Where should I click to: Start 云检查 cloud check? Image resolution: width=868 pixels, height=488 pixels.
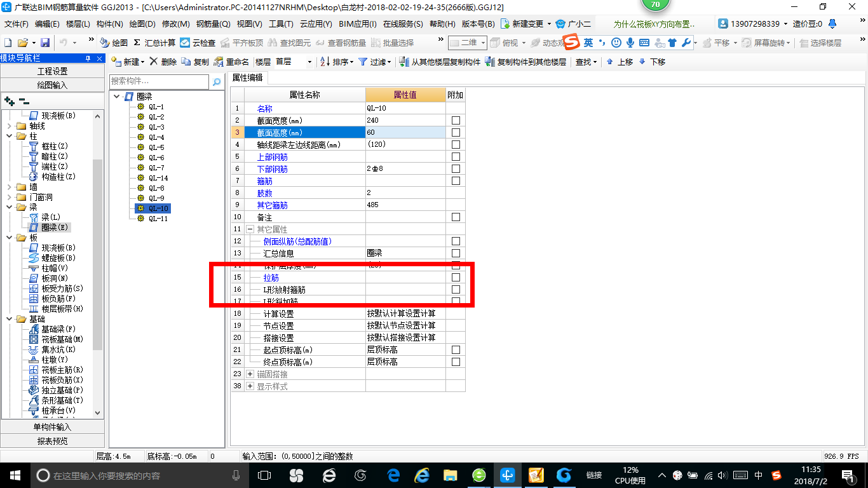pos(198,43)
